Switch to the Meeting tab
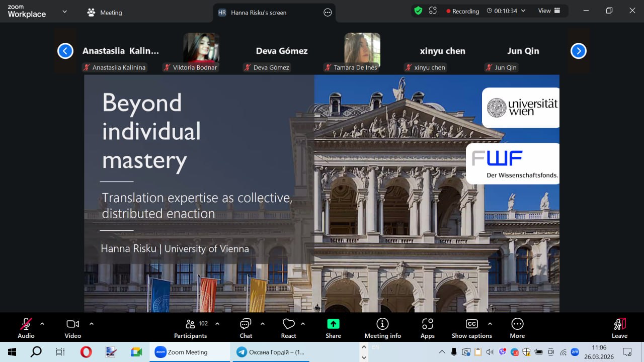Screen dimensions: 644x362 pyautogui.click(x=105, y=13)
